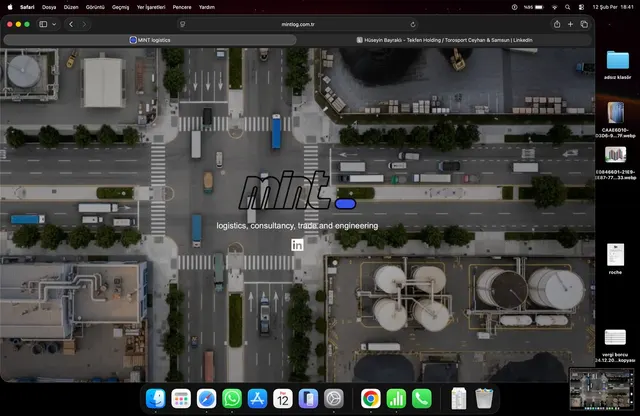Open Spotlight search in the menu bar
Viewport: 640px width, 416px height.
567,7
